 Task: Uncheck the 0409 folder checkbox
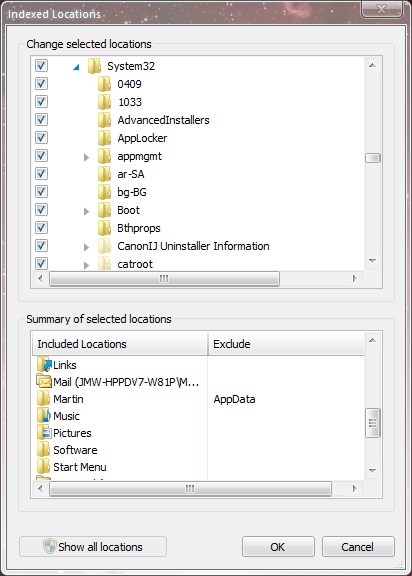click(x=41, y=84)
